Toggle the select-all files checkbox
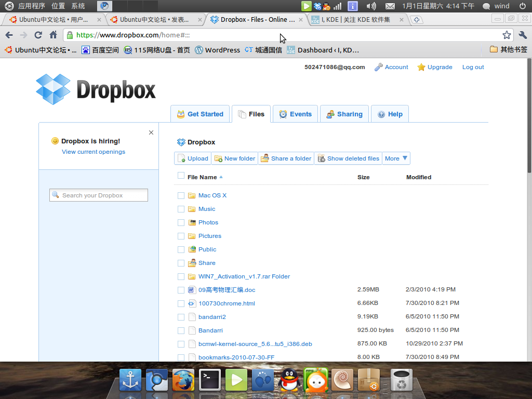 [x=181, y=176]
